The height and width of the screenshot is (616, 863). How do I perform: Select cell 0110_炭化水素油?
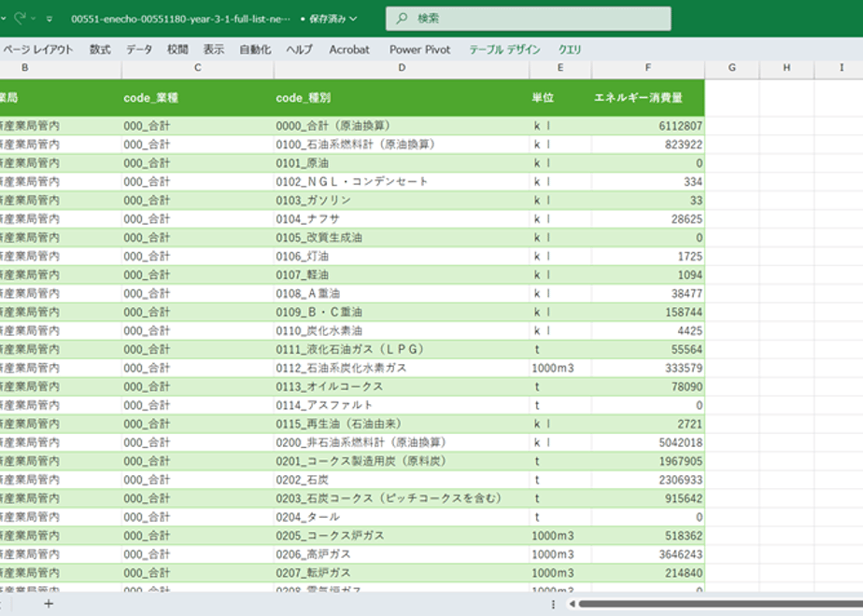coord(402,330)
